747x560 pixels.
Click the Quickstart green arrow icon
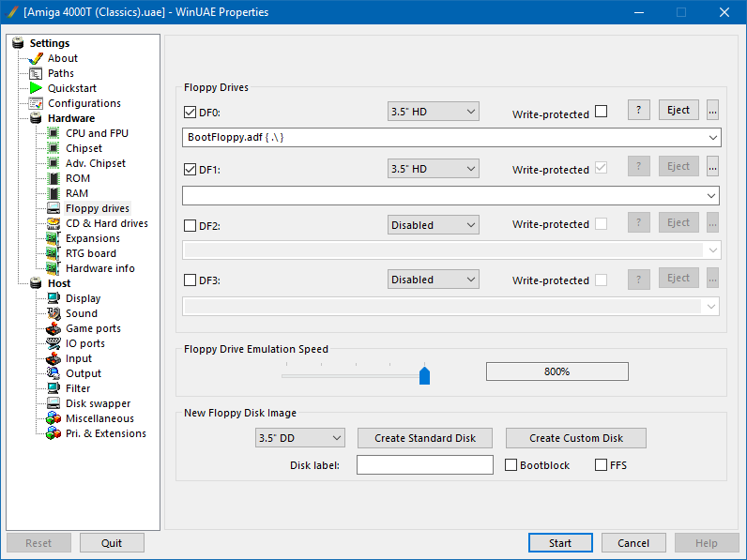click(x=37, y=88)
